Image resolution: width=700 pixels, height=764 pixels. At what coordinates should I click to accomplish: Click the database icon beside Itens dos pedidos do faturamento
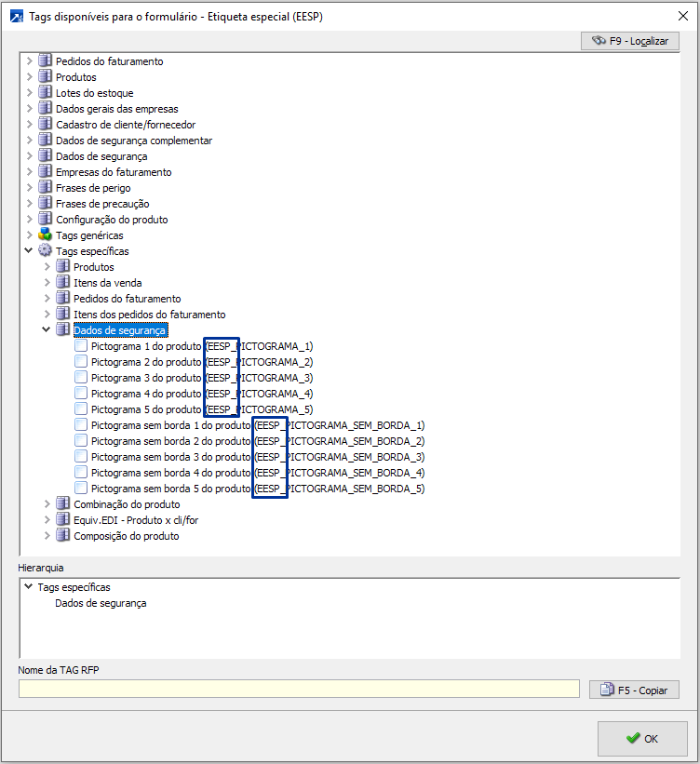(x=62, y=315)
